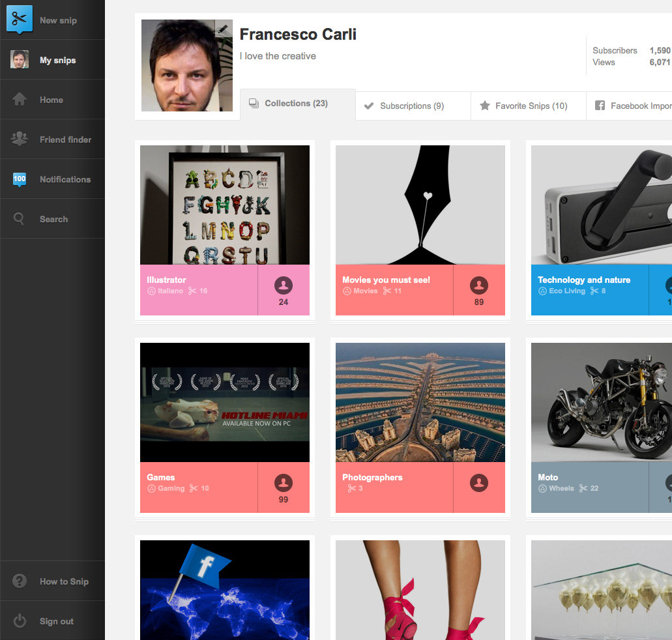The width and height of the screenshot is (672, 640).
Task: Click the Subscriptions checkmark icon
Action: pyautogui.click(x=368, y=106)
